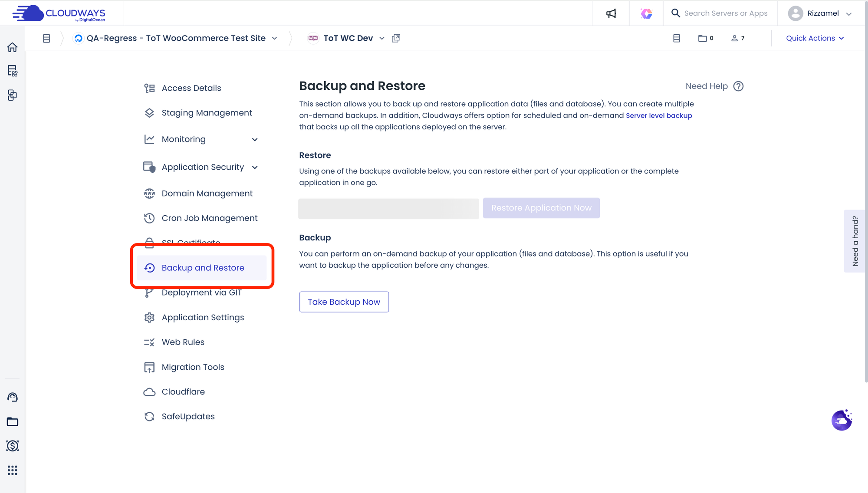This screenshot has width=868, height=493.
Task: Open the support headset icon
Action: click(x=12, y=397)
